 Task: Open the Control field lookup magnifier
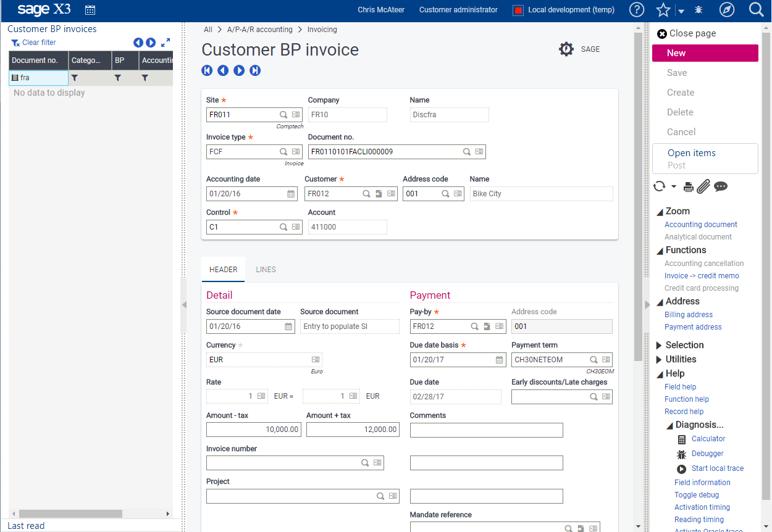click(x=283, y=227)
